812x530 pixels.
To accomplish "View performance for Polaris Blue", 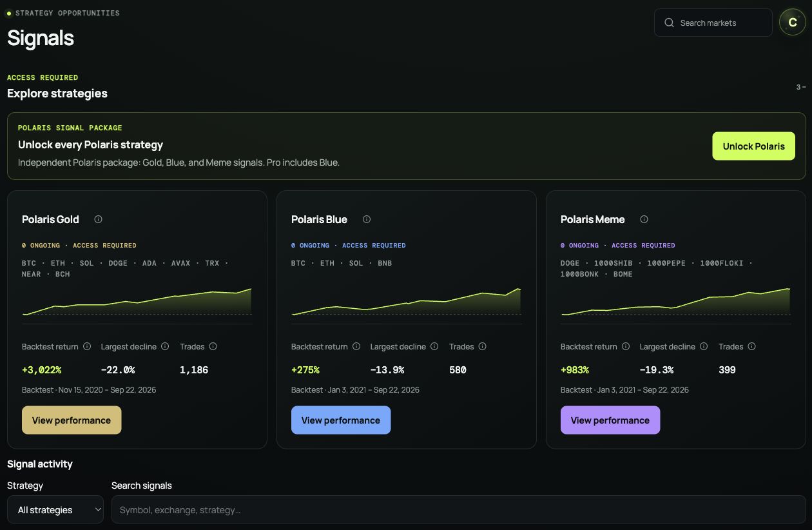I will click(x=341, y=420).
